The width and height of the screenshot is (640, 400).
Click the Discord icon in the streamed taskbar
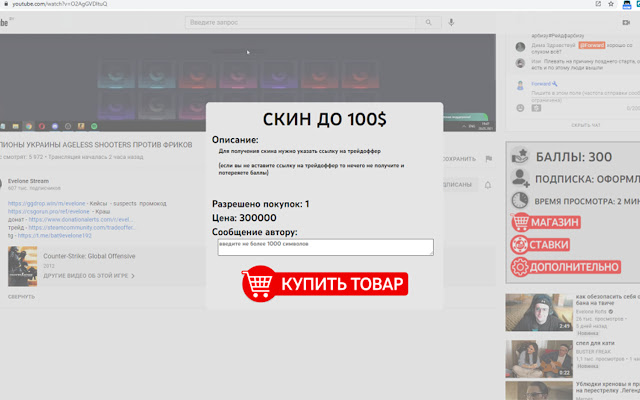(x=55, y=126)
